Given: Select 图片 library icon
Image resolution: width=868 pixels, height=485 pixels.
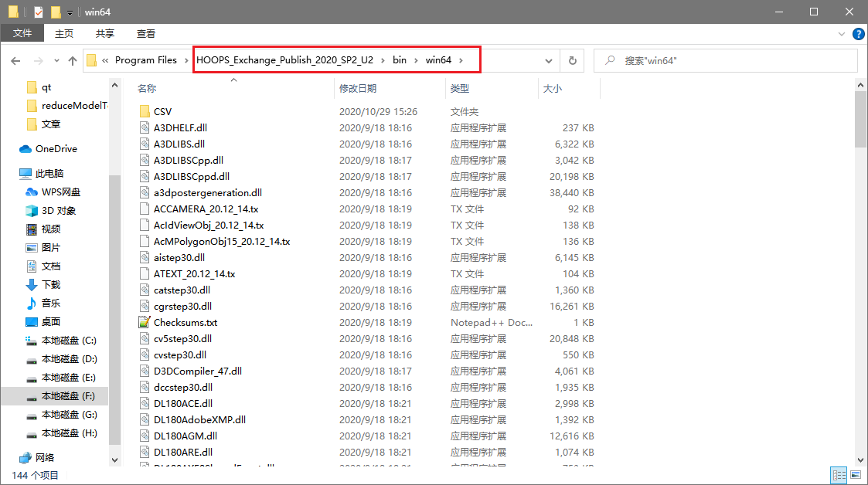Looking at the screenshot, I should [32, 248].
